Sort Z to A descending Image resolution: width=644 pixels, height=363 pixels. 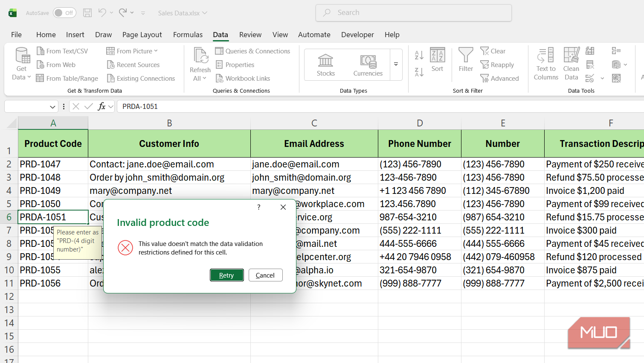pos(419,72)
